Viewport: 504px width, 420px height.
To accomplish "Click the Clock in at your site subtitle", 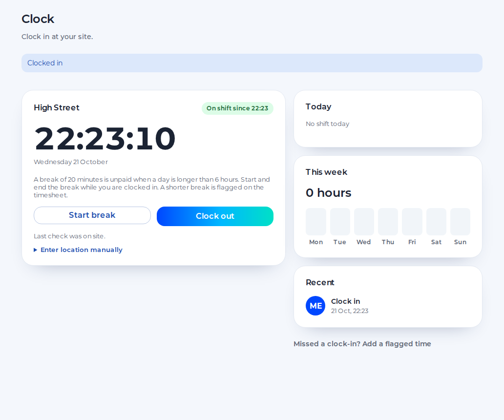I will point(57,37).
